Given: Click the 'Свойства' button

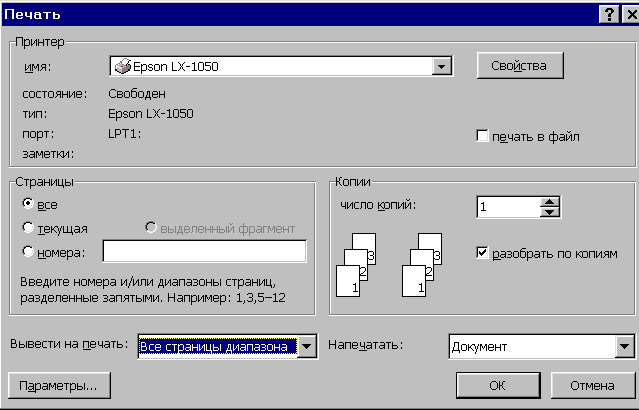Looking at the screenshot, I should pos(520,65).
